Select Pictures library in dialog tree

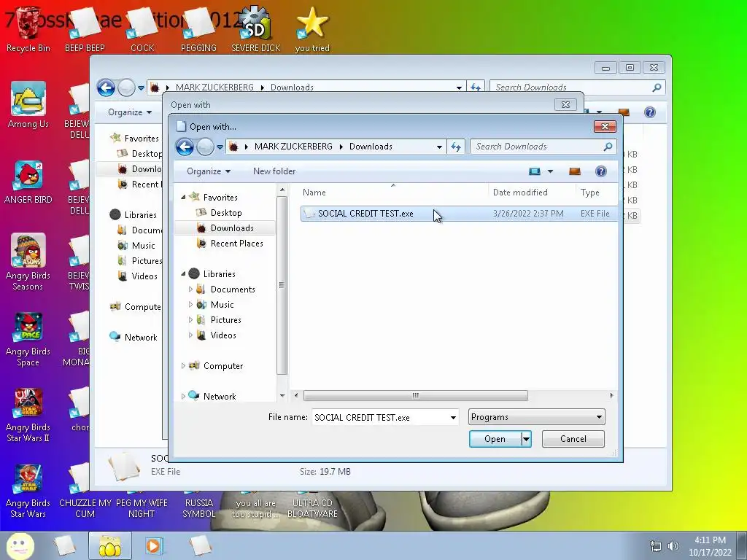[226, 320]
